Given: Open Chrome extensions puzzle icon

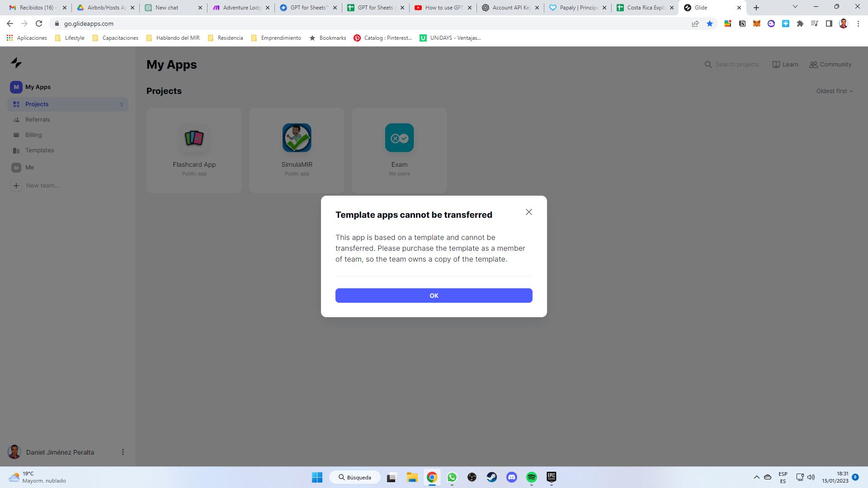Looking at the screenshot, I should tap(800, 23).
